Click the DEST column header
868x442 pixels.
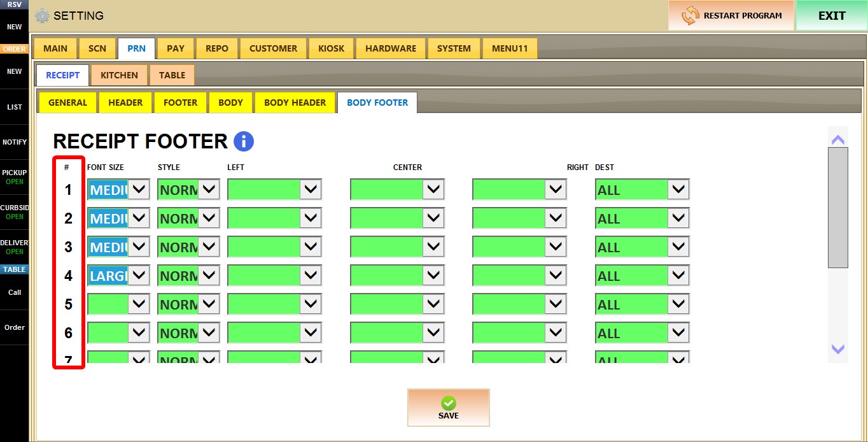click(x=605, y=168)
